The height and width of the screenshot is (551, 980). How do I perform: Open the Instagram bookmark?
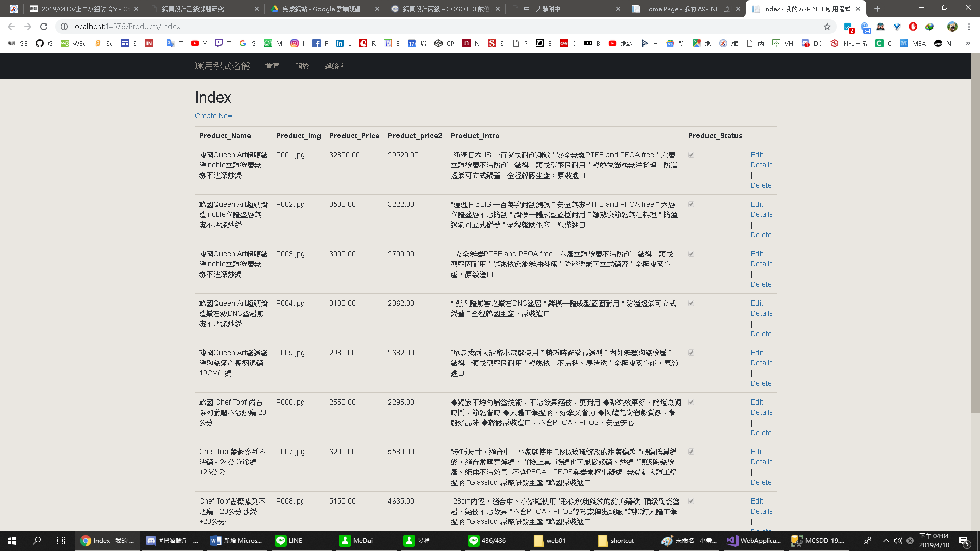click(x=298, y=43)
